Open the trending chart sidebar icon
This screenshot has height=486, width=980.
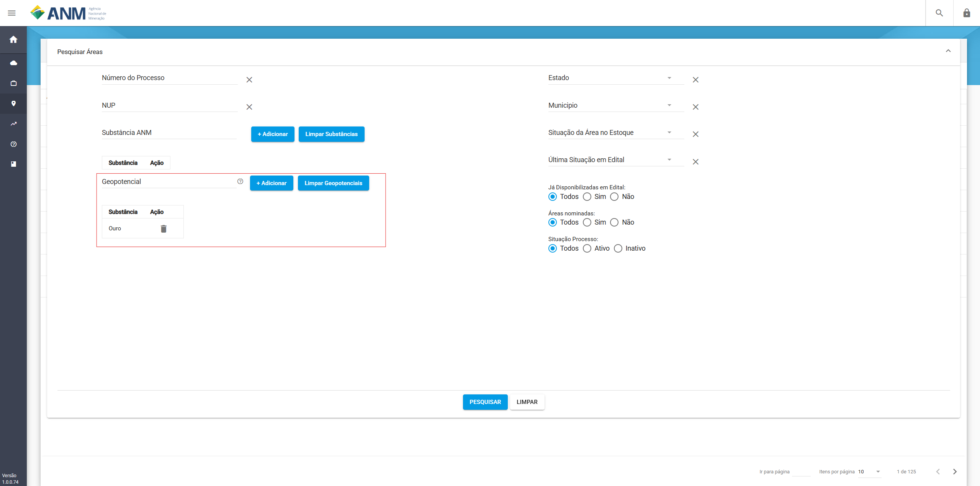tap(13, 124)
